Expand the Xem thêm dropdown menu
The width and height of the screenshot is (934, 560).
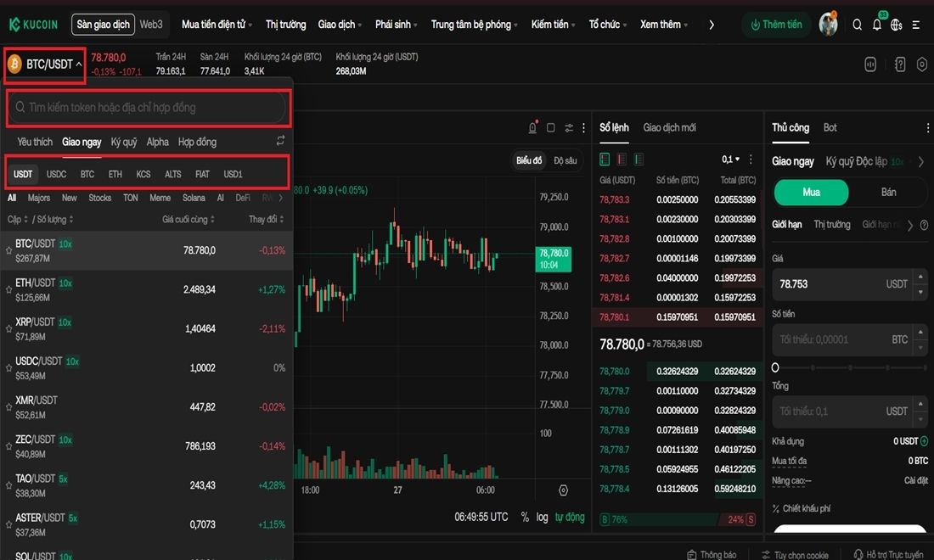tap(664, 25)
